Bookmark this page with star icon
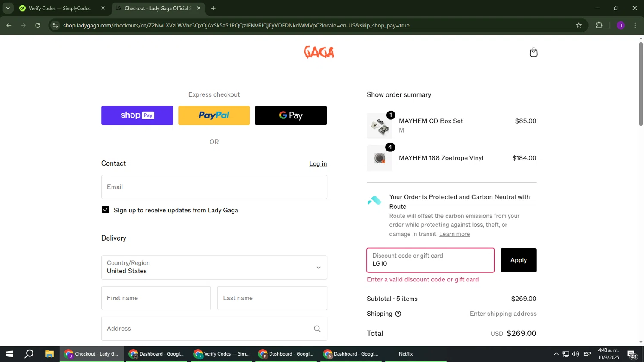This screenshot has height=362, width=644. (579, 26)
